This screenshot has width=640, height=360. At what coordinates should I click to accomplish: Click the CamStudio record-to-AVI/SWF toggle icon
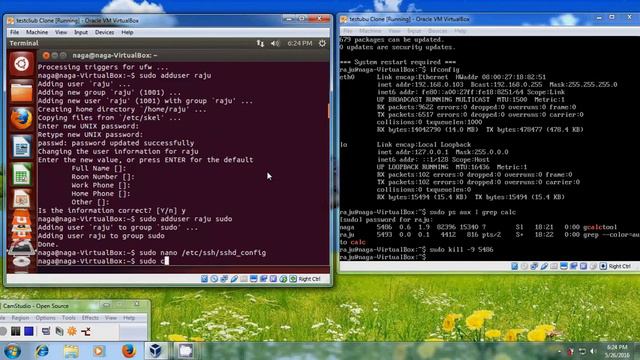click(59, 331)
